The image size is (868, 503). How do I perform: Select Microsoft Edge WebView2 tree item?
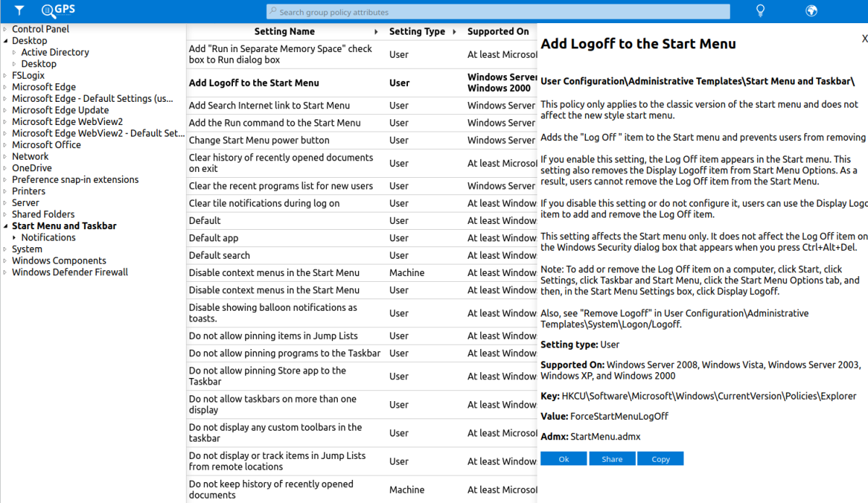tap(67, 121)
